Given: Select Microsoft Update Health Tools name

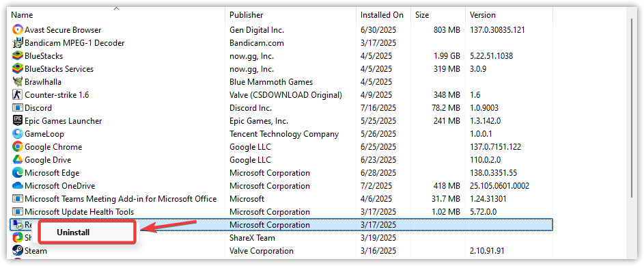Looking at the screenshot, I should pyautogui.click(x=79, y=212).
